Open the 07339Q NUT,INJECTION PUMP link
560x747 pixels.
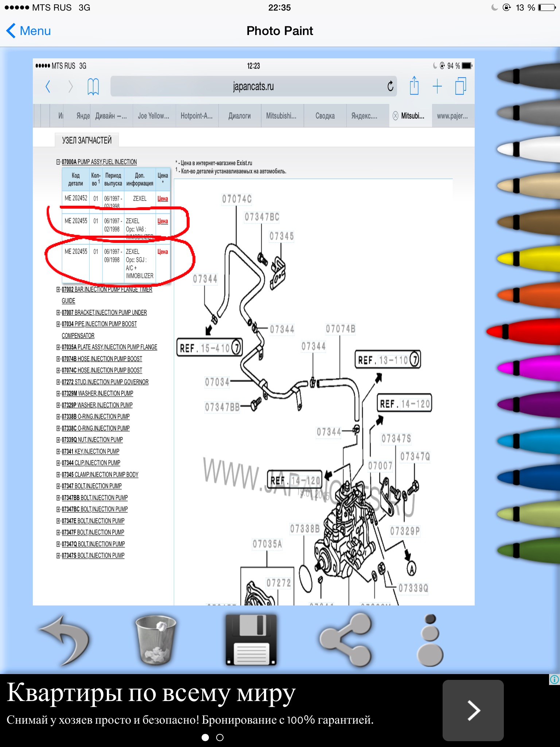pos(92,440)
